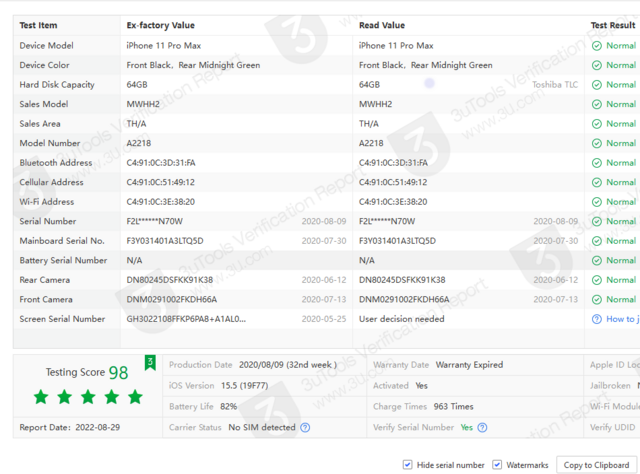
Task: Click the Normal check icon for Model Number
Action: click(x=597, y=143)
